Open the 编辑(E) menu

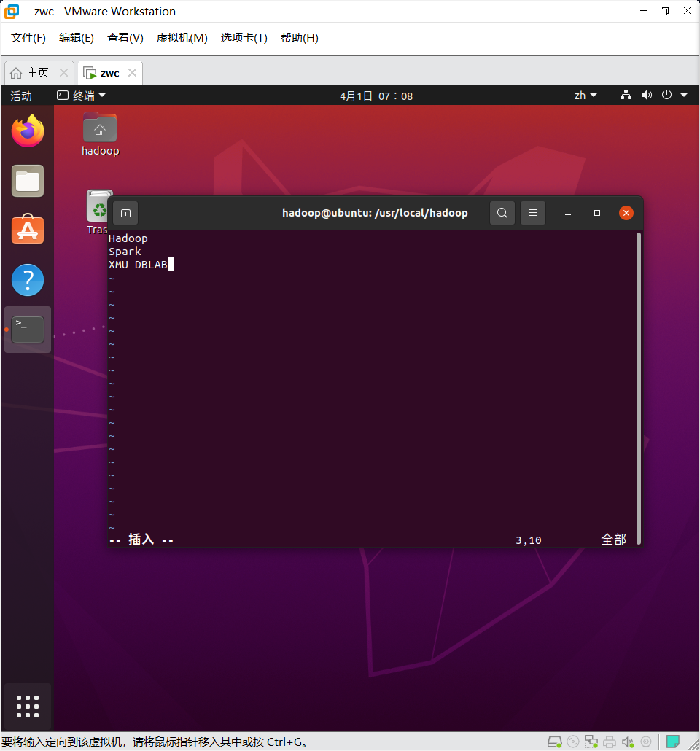click(x=76, y=38)
